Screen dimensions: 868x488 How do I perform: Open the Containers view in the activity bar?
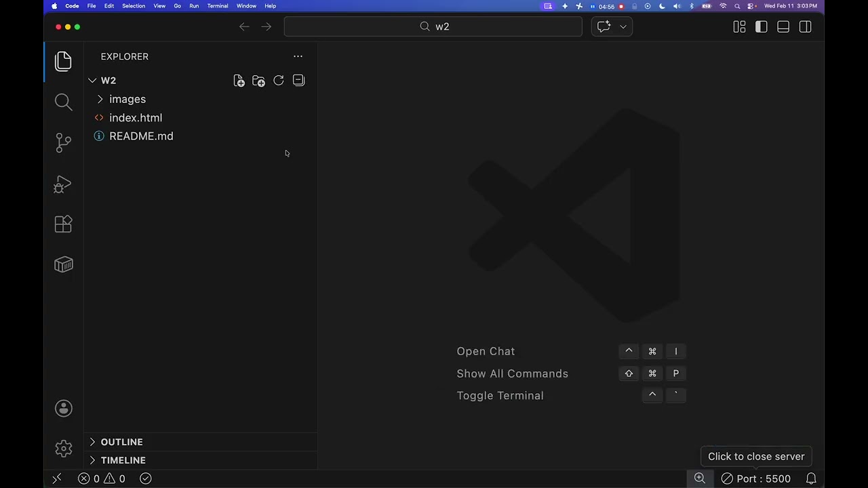click(63, 264)
